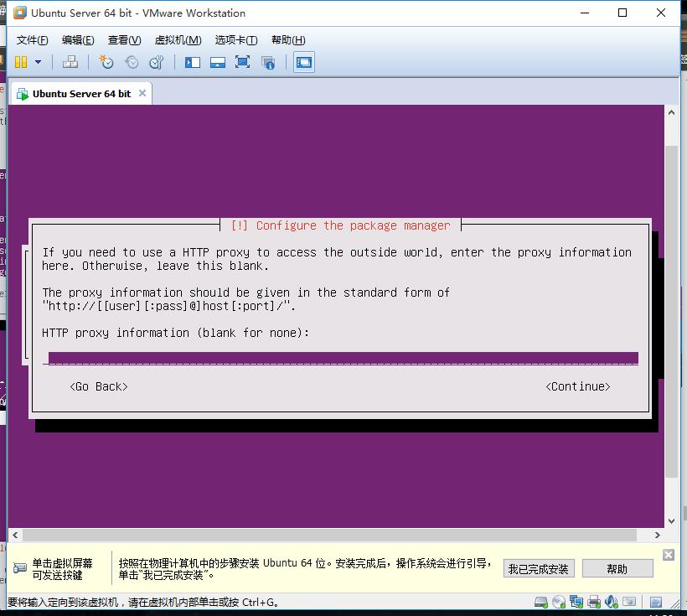This screenshot has width=687, height=616.
Task: Choose <Continue> in the installer
Action: (x=578, y=386)
